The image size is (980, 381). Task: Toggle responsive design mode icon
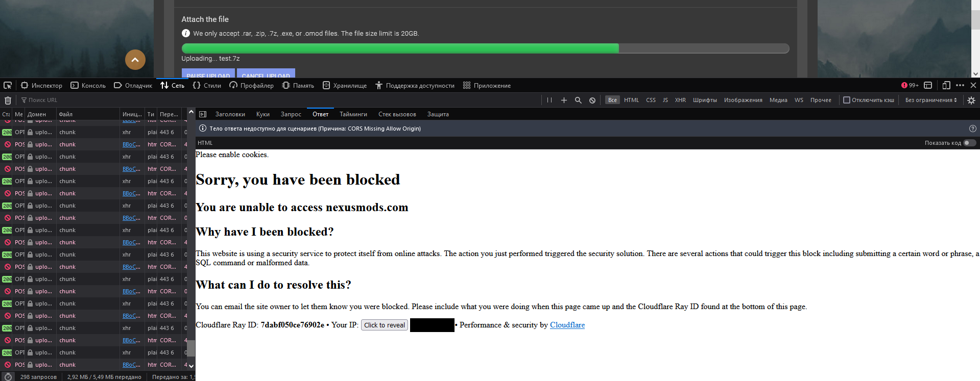coord(946,85)
